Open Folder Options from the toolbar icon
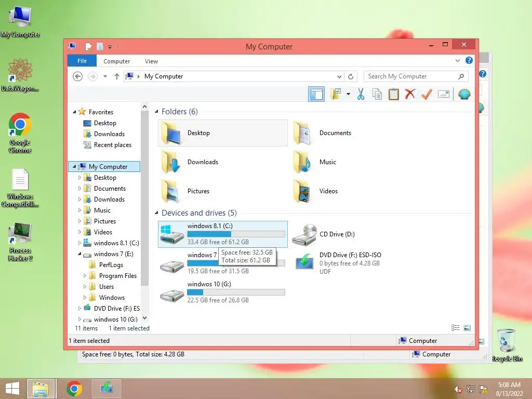532x399 pixels. pyautogui.click(x=336, y=94)
